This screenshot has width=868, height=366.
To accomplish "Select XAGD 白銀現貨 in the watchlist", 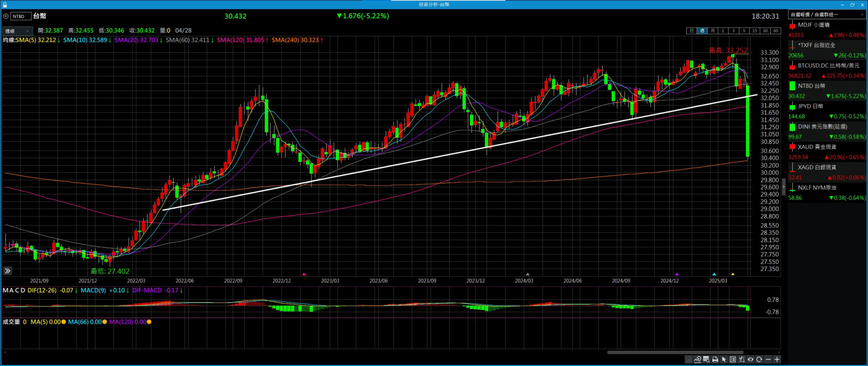I will point(827,172).
